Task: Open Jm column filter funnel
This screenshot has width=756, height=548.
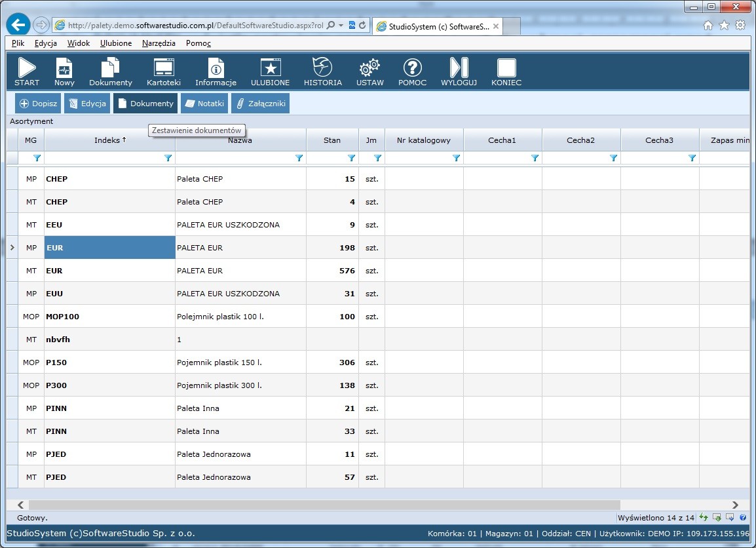Action: pos(377,158)
